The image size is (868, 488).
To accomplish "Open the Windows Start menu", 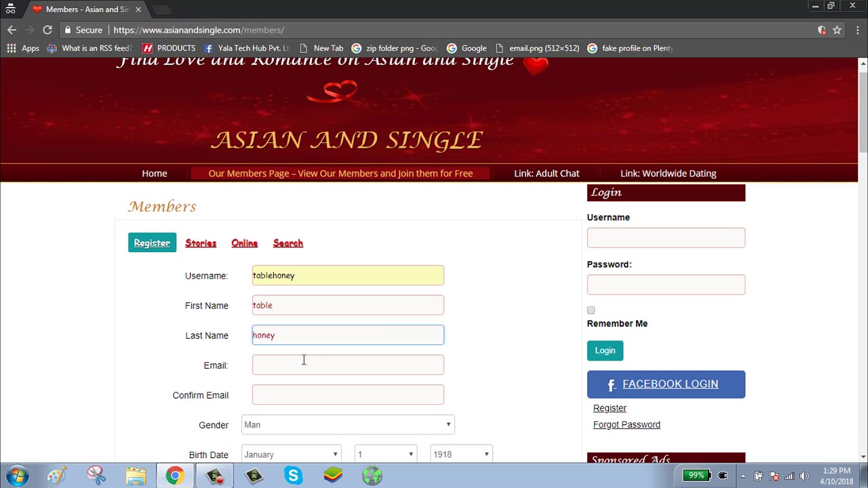I will (18, 476).
